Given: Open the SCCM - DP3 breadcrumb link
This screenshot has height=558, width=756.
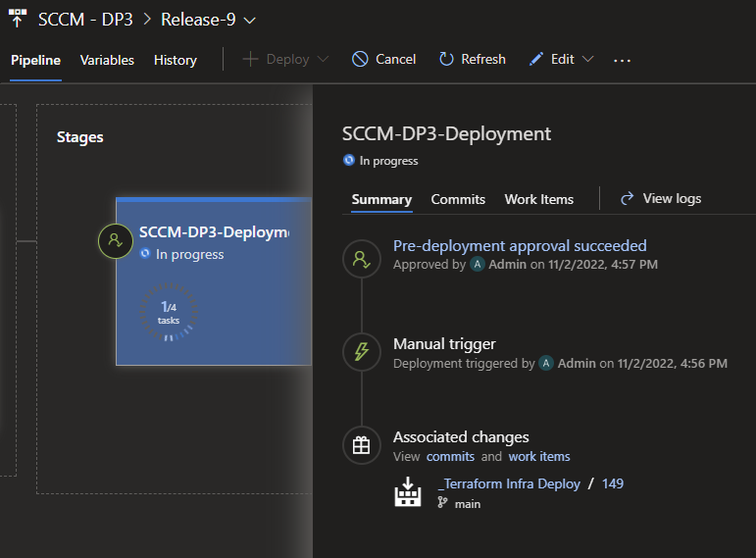Looking at the screenshot, I should (85, 20).
